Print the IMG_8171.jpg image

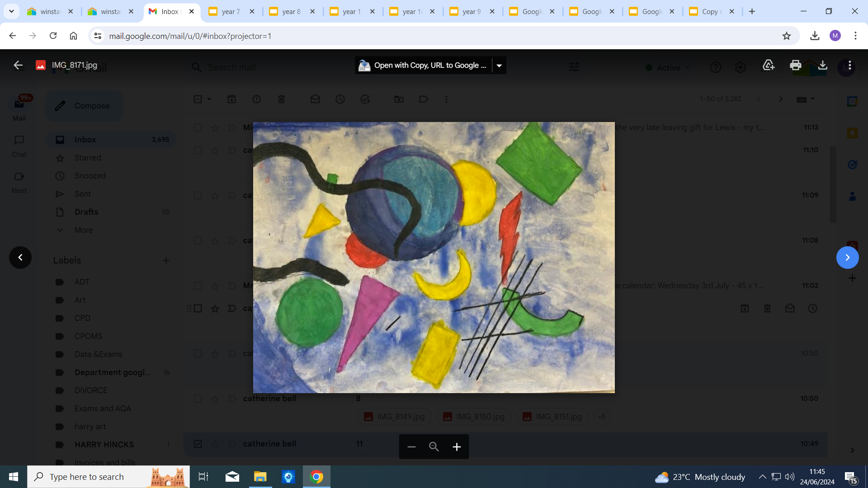pos(795,65)
